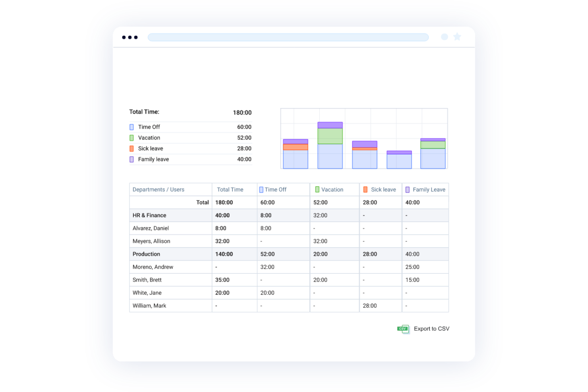Screen dimensions: 588x392
Task: Click the star bookmark icon in browser bar
Action: [457, 37]
